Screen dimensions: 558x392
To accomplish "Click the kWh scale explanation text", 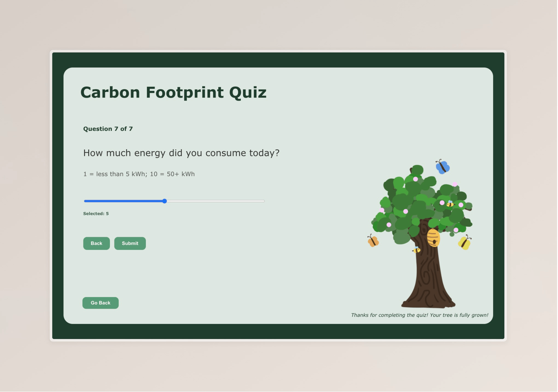I will 139,174.
